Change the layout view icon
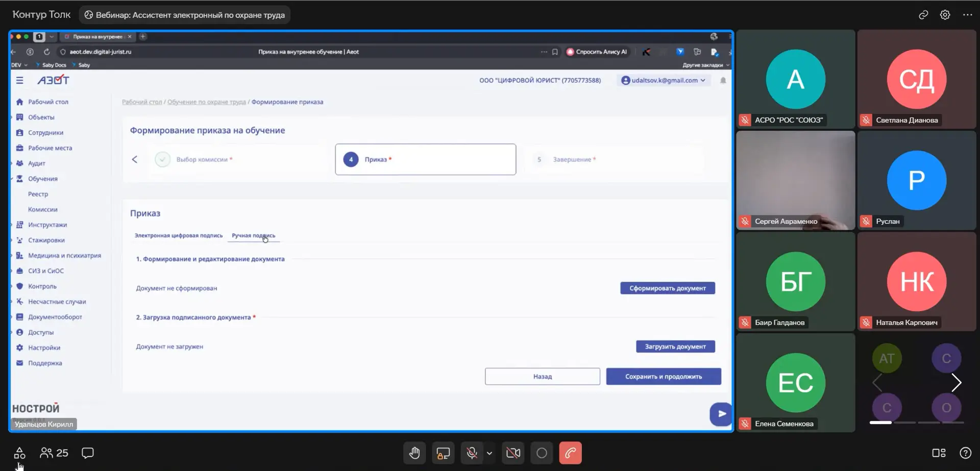Screen dimensions: 980x471 point(939,453)
